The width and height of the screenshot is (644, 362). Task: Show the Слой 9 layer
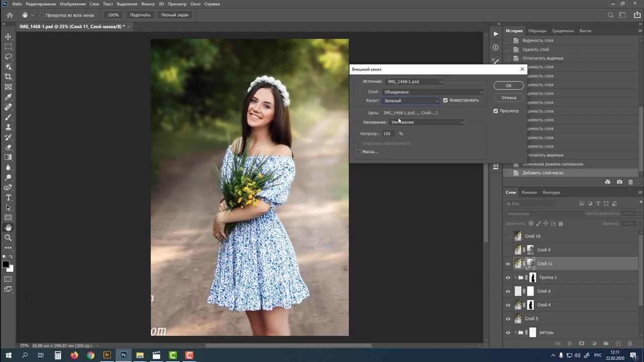508,250
